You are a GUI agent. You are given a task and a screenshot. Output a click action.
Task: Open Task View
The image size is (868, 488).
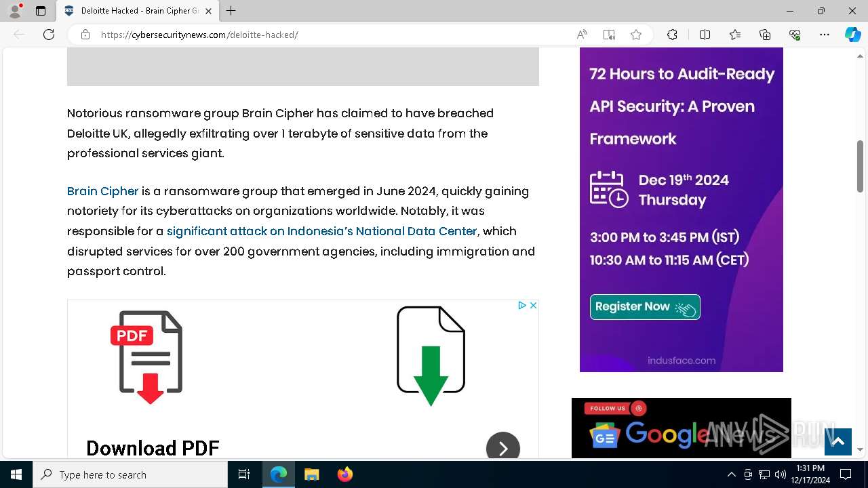click(244, 474)
